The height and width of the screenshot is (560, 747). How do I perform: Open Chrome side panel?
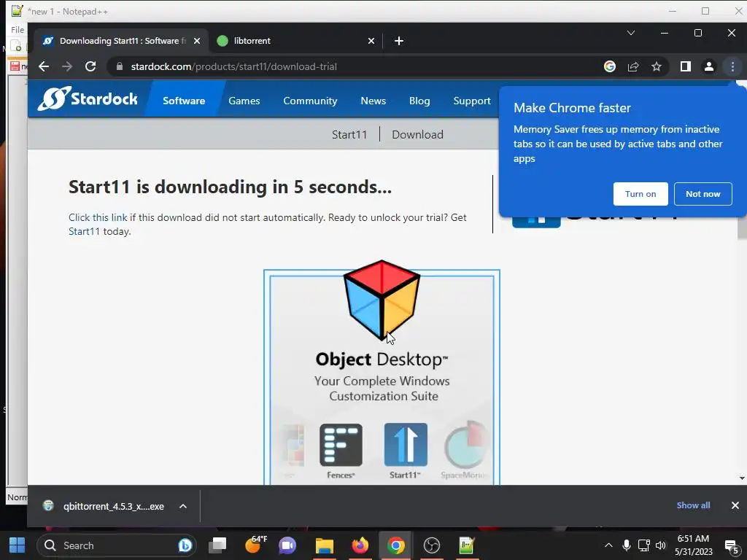pyautogui.click(x=686, y=66)
